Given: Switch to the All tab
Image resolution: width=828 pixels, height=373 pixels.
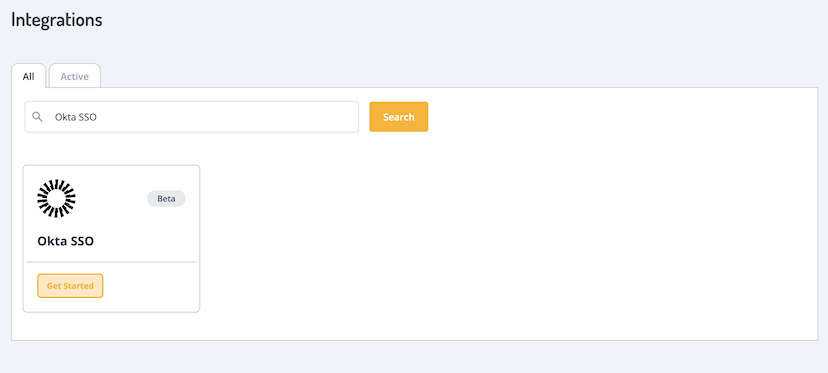Looking at the screenshot, I should [x=29, y=76].
